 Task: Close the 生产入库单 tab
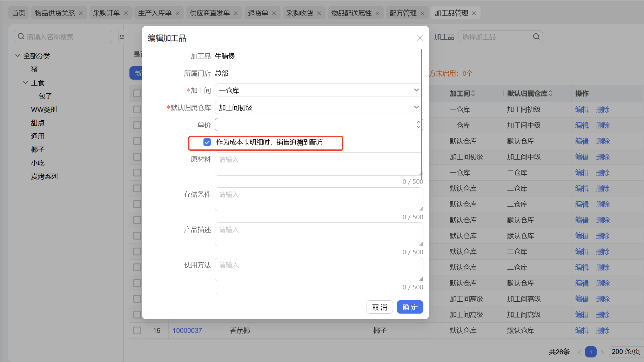177,13
